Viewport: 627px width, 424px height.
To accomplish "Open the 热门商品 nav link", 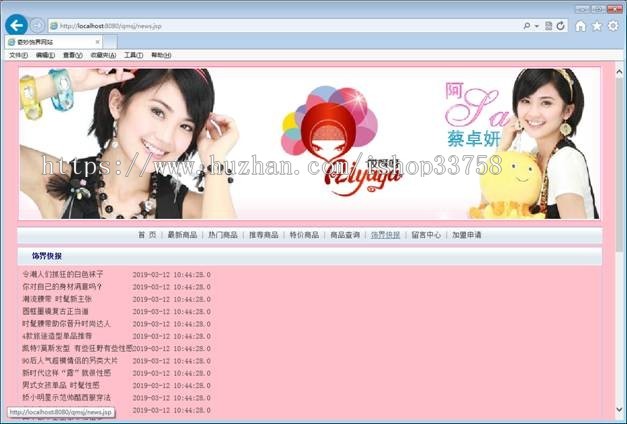I will 223,235.
